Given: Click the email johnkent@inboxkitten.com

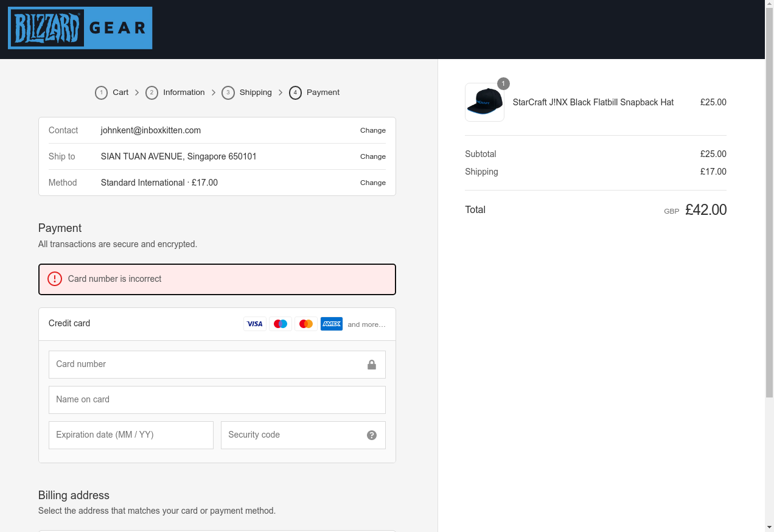Looking at the screenshot, I should pyautogui.click(x=151, y=130).
